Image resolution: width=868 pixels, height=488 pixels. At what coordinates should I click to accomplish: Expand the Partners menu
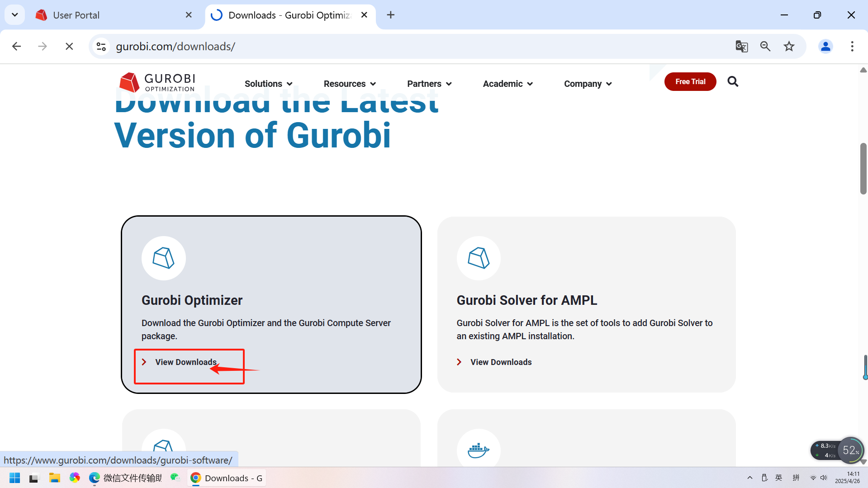[x=429, y=84]
